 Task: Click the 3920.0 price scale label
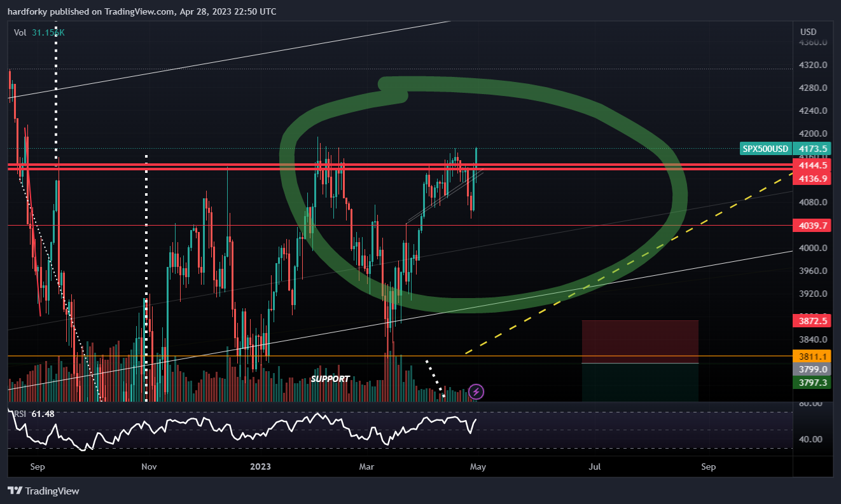point(813,294)
